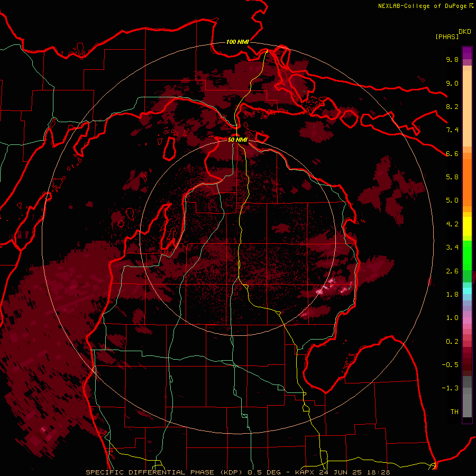Click the 4.2 legend value

coord(452,224)
